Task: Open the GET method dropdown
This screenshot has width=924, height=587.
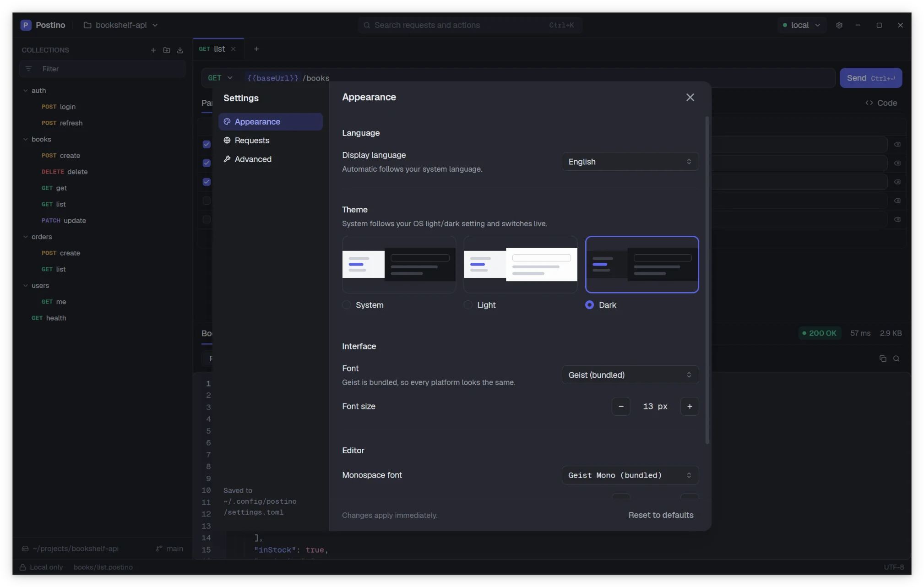Action: [220, 78]
